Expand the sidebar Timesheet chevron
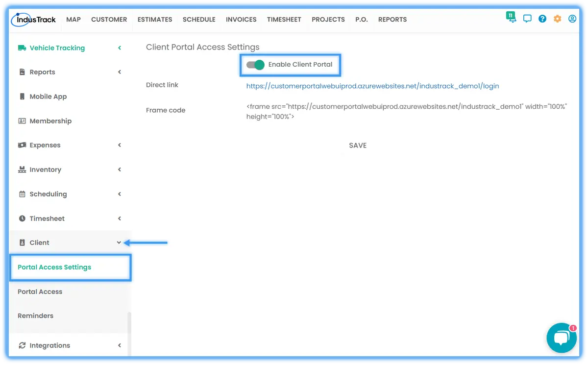 tap(120, 219)
